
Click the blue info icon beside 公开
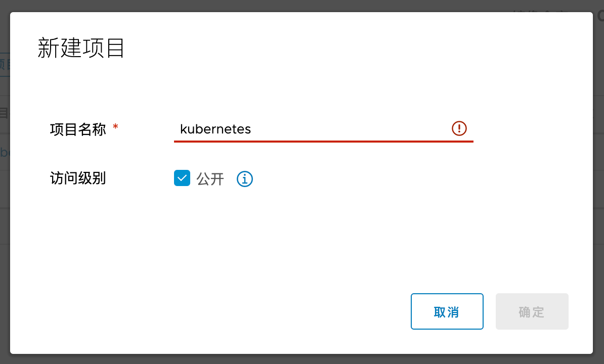(245, 179)
